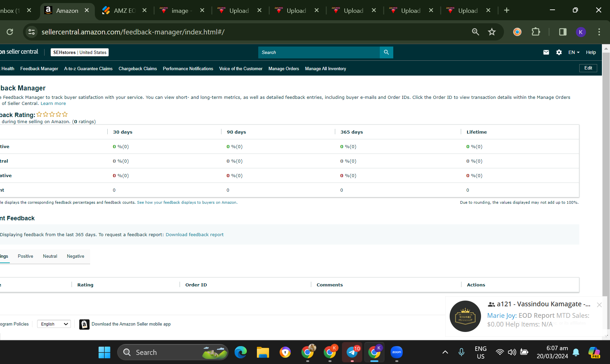
Task: Open Chargeback Claims in the navigation
Action: point(138,68)
